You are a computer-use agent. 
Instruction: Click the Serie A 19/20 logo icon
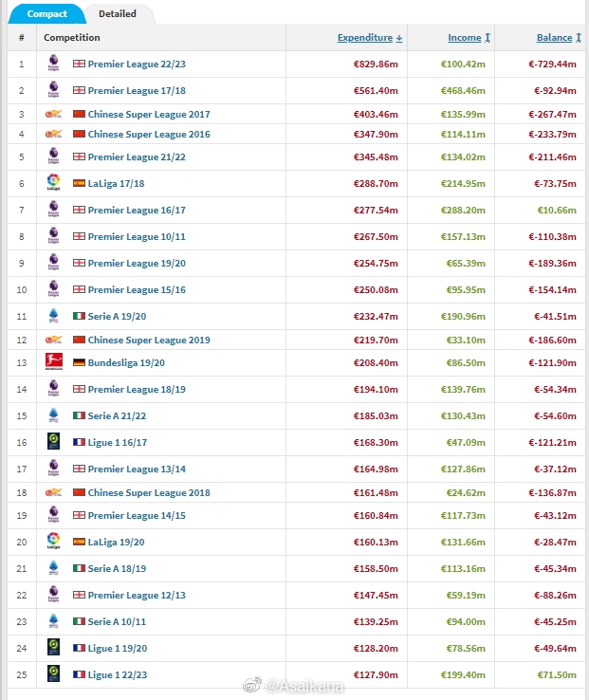click(53, 316)
